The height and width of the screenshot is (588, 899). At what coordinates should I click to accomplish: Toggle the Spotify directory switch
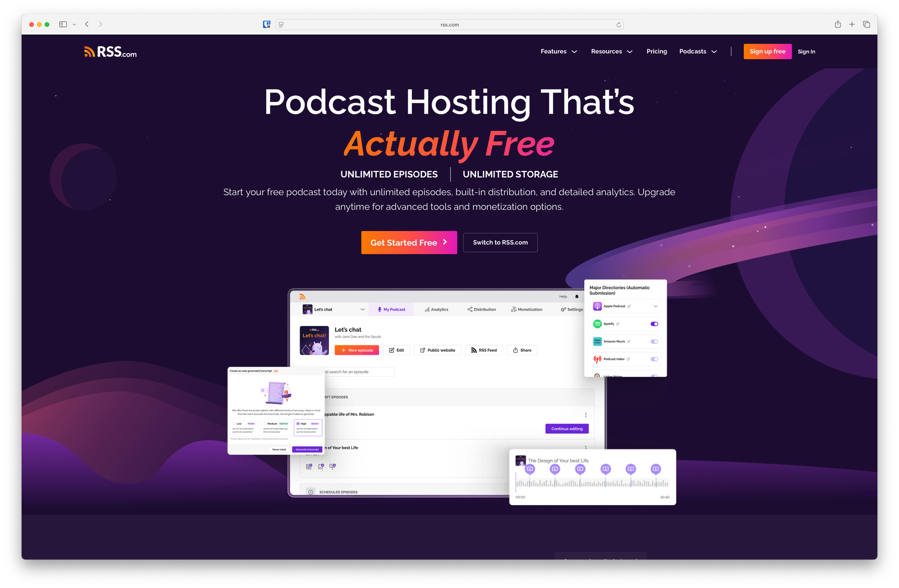click(x=654, y=324)
